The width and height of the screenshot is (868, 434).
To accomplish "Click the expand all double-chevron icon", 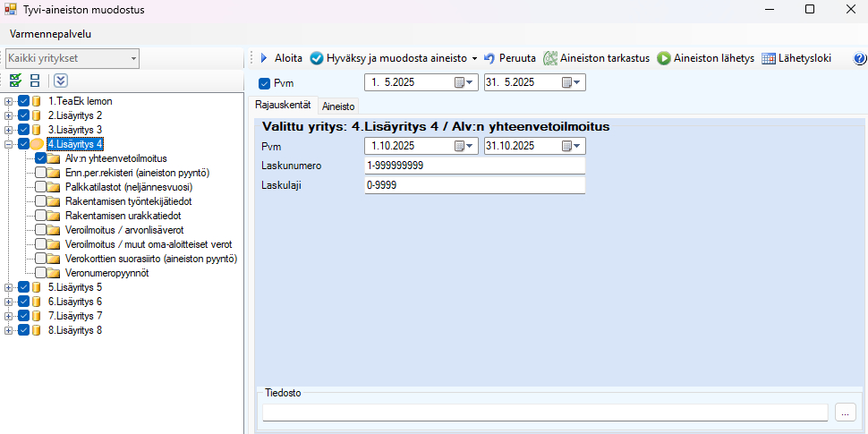I will click(x=61, y=81).
